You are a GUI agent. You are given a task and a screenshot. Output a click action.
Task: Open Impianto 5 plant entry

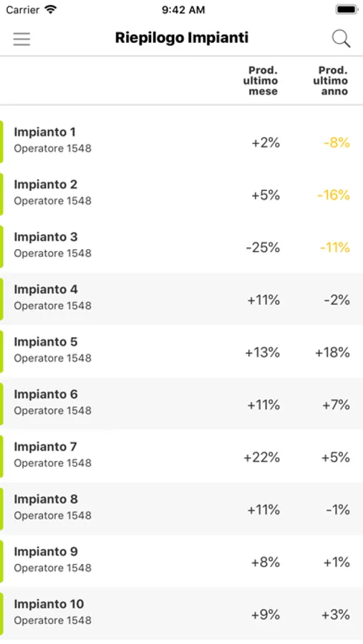point(181,351)
